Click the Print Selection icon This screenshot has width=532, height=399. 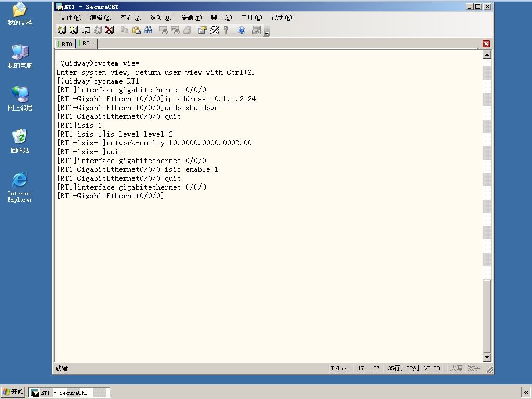point(176,30)
